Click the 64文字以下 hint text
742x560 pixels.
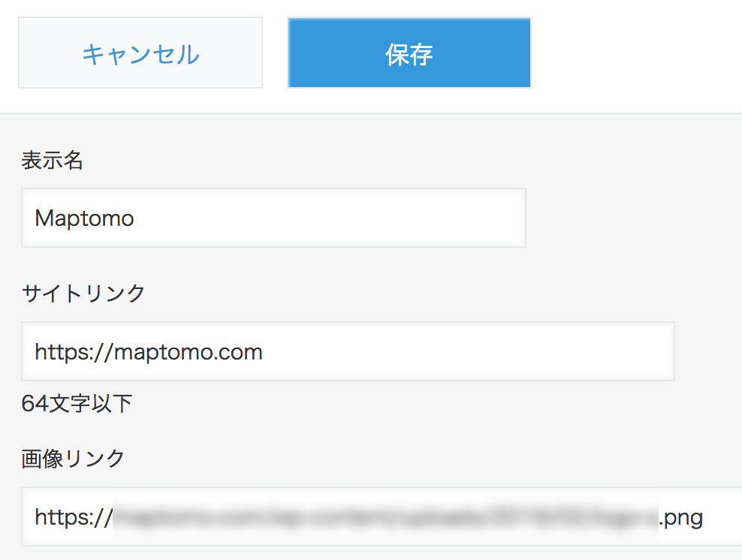coord(77,403)
